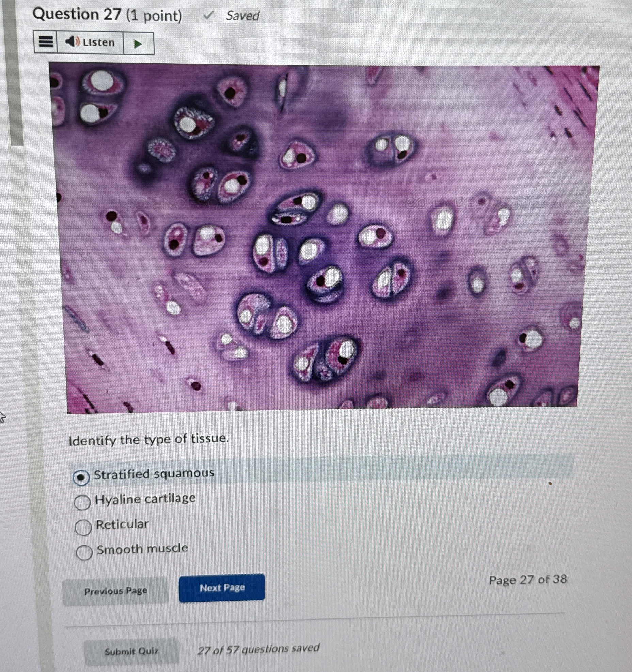Click the Smooth muscle label text
The width and height of the screenshot is (632, 672).
pyautogui.click(x=142, y=549)
